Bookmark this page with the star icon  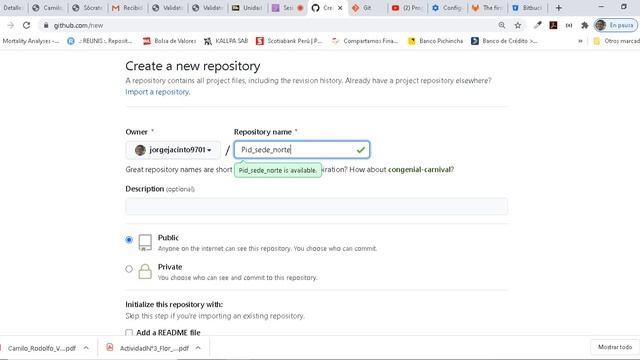point(518,25)
